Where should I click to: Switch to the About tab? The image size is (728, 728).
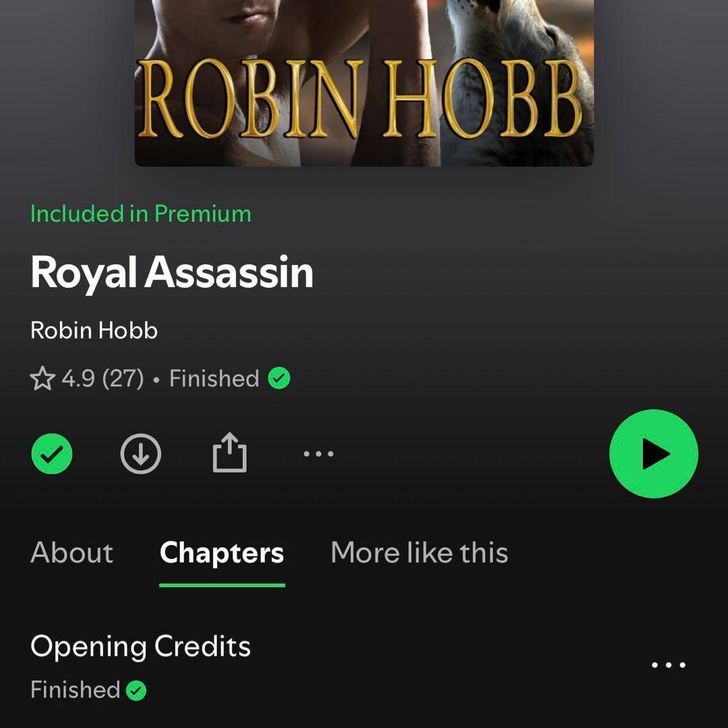72,553
